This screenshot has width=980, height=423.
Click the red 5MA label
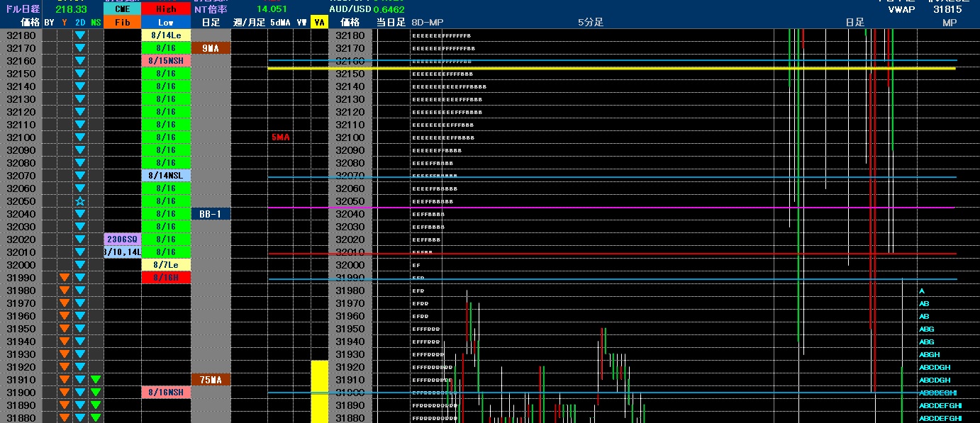281,137
